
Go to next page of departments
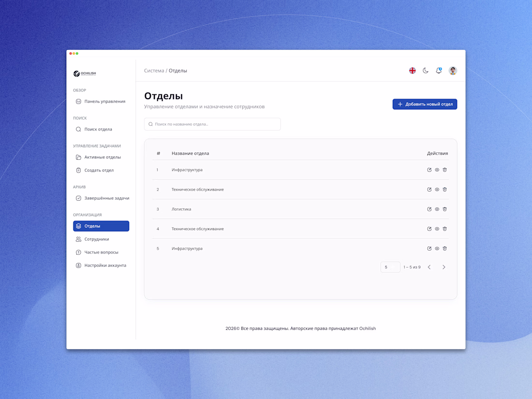tap(444, 267)
